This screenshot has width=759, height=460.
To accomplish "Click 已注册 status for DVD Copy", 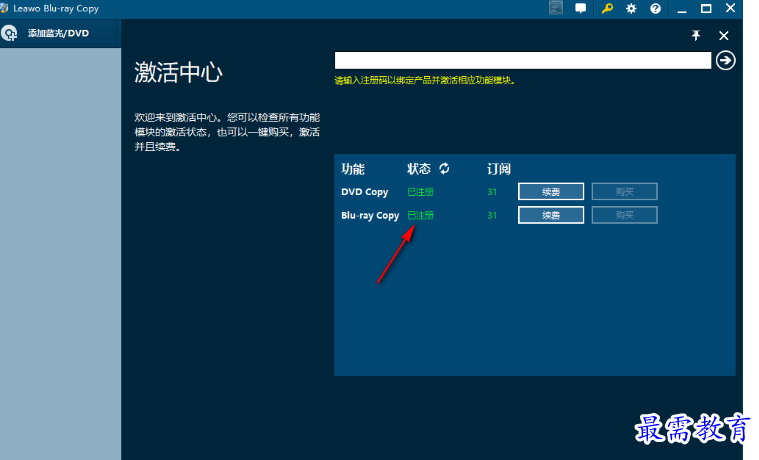I will pyautogui.click(x=421, y=192).
